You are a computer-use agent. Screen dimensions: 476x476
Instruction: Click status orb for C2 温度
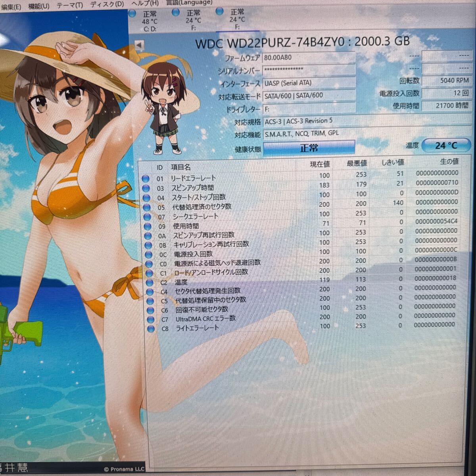[150, 283]
